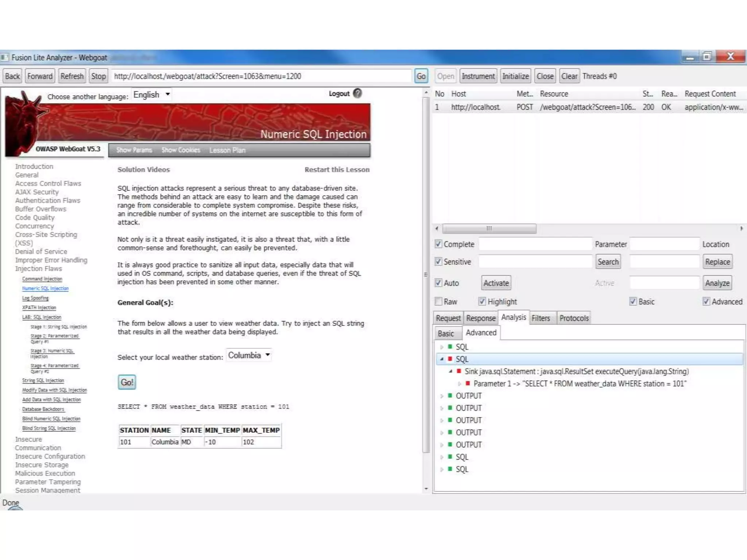Click the green icon of the first OUTPUT node
747x560 pixels.
[450, 396]
